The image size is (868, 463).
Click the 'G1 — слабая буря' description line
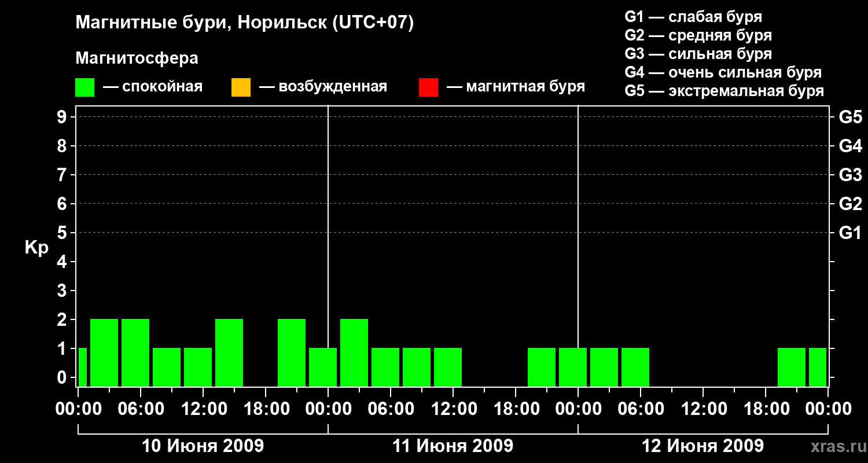pyautogui.click(x=693, y=16)
